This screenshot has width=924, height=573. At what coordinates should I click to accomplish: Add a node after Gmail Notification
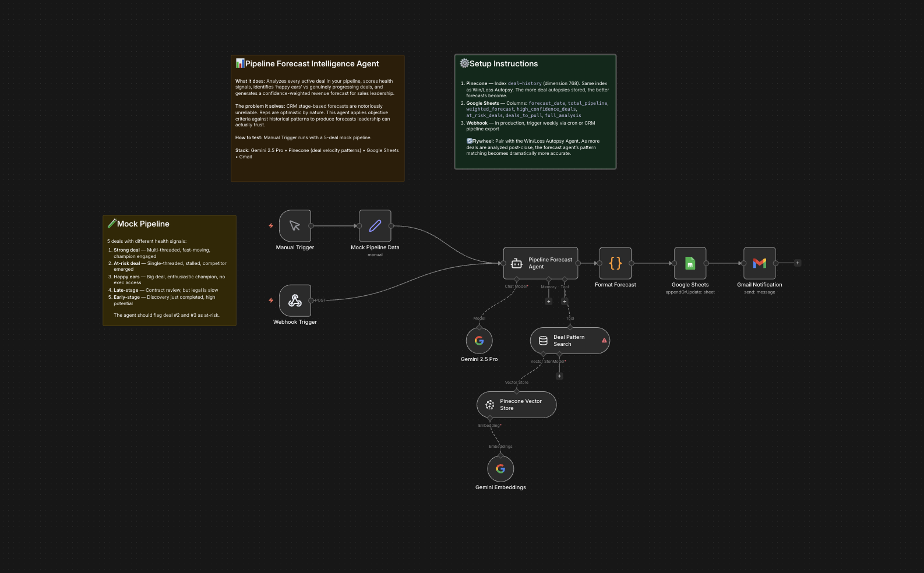[798, 263]
